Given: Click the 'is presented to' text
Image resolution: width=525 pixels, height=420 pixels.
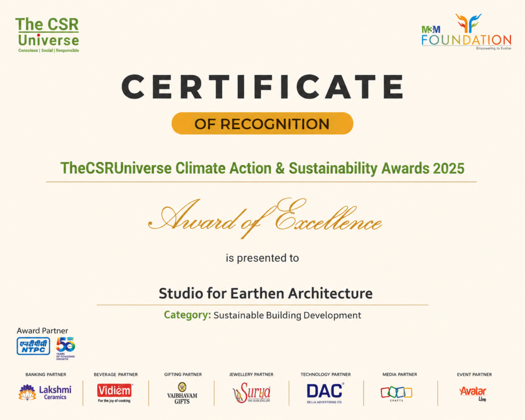Looking at the screenshot, I should [262, 258].
